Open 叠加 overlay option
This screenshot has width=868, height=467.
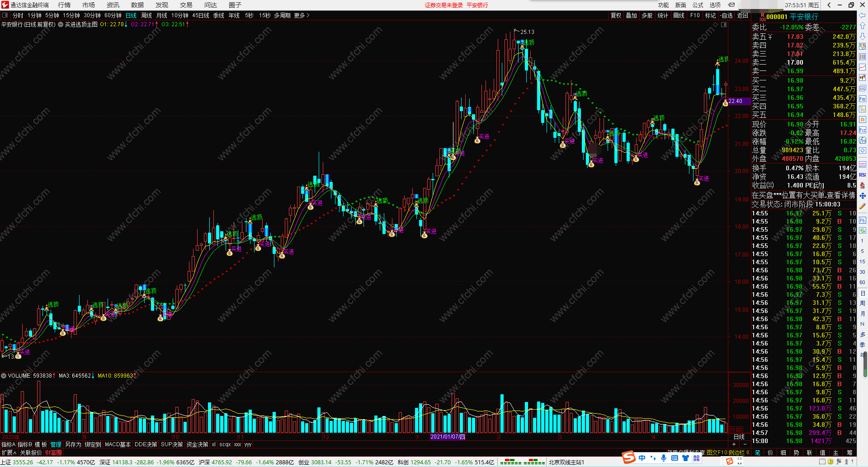632,15
